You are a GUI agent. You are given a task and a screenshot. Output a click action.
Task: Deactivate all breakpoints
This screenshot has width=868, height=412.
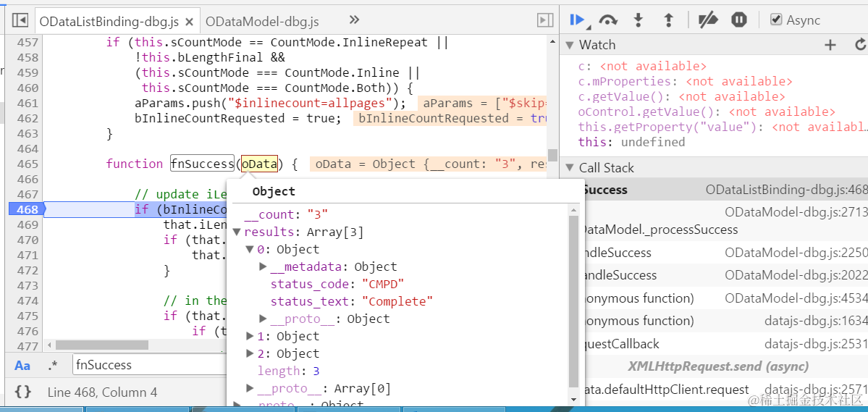(708, 20)
